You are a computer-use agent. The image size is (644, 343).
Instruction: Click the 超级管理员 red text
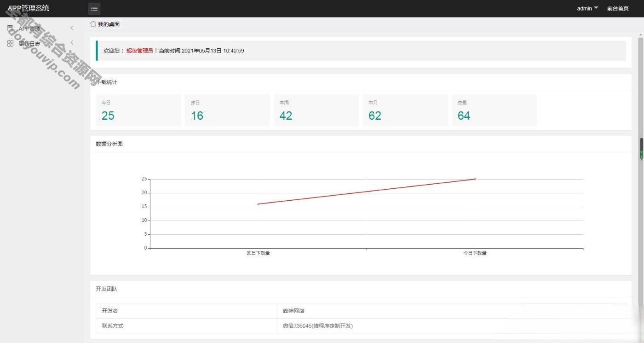click(x=140, y=51)
